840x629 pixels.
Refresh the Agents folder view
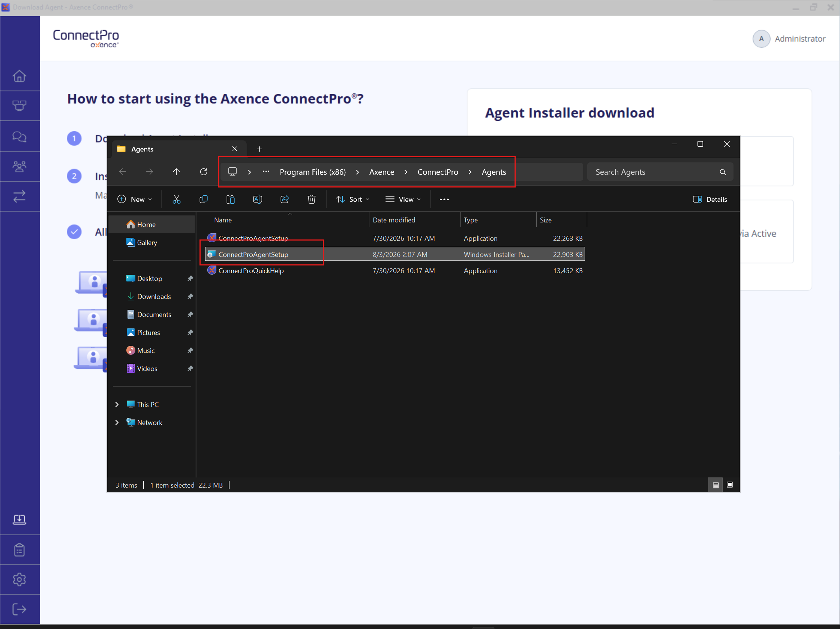(204, 172)
